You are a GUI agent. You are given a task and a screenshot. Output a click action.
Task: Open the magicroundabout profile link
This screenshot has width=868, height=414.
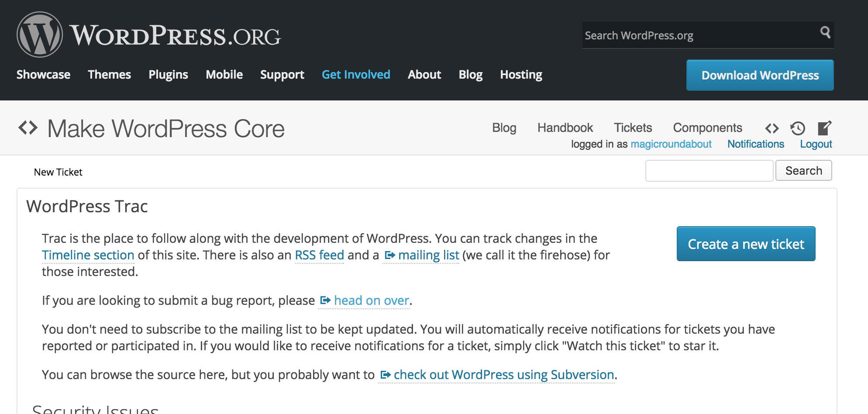(x=671, y=144)
